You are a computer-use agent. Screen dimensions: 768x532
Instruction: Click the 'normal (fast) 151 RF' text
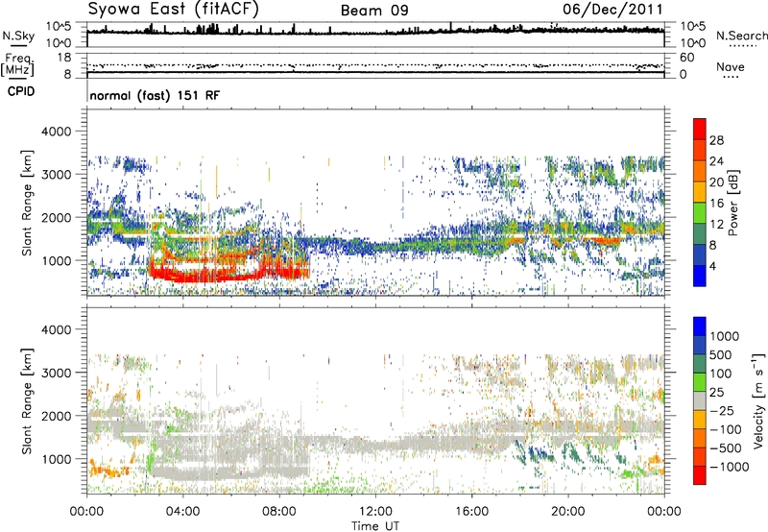click(155, 95)
